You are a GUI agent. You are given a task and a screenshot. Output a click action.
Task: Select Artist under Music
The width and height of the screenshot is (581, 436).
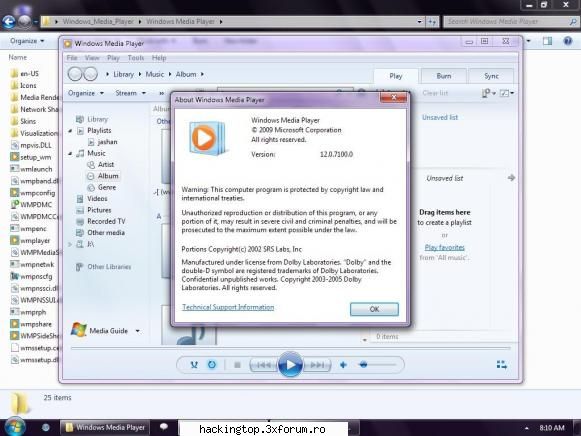(106, 164)
